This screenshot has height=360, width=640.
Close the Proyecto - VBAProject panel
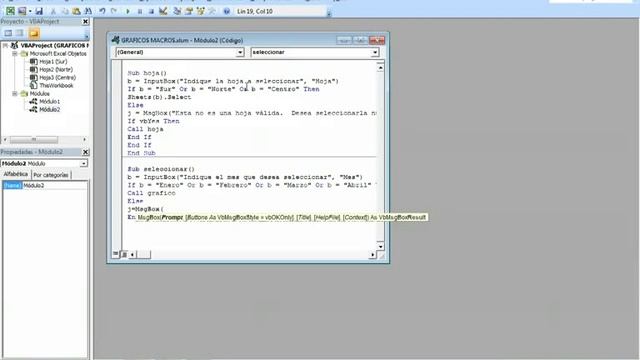tap(85, 22)
